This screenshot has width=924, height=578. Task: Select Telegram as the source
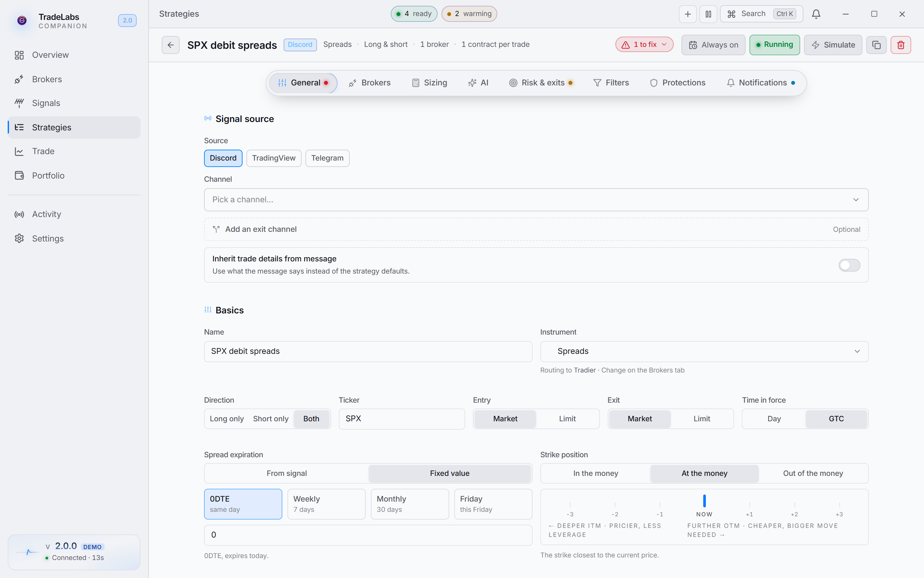point(327,158)
